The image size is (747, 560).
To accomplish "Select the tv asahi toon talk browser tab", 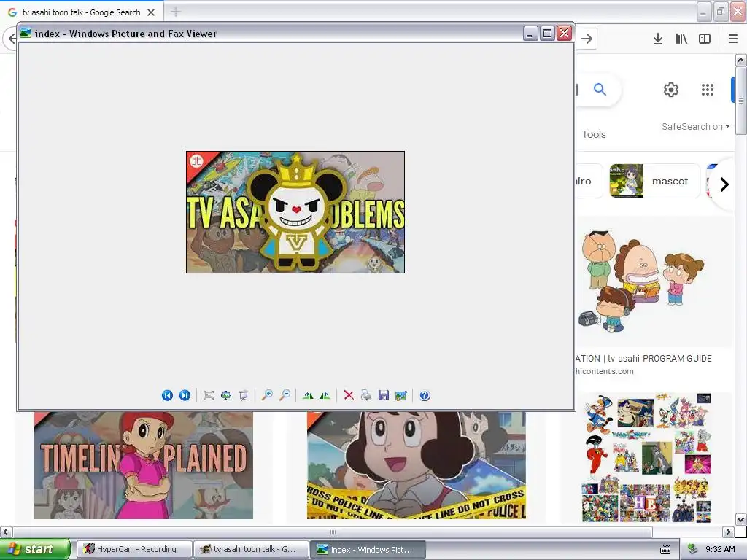I will [x=82, y=12].
